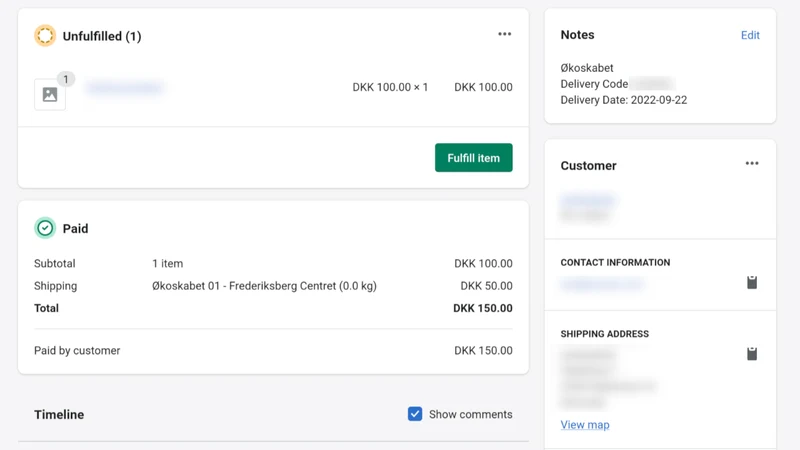Click the blurred customer email link

(602, 284)
